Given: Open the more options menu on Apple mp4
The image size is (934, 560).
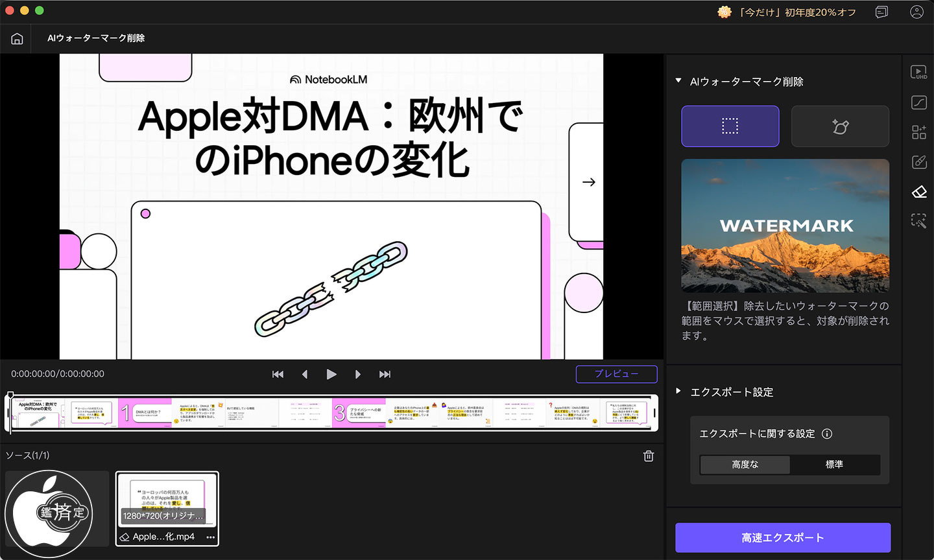Looking at the screenshot, I should point(210,537).
